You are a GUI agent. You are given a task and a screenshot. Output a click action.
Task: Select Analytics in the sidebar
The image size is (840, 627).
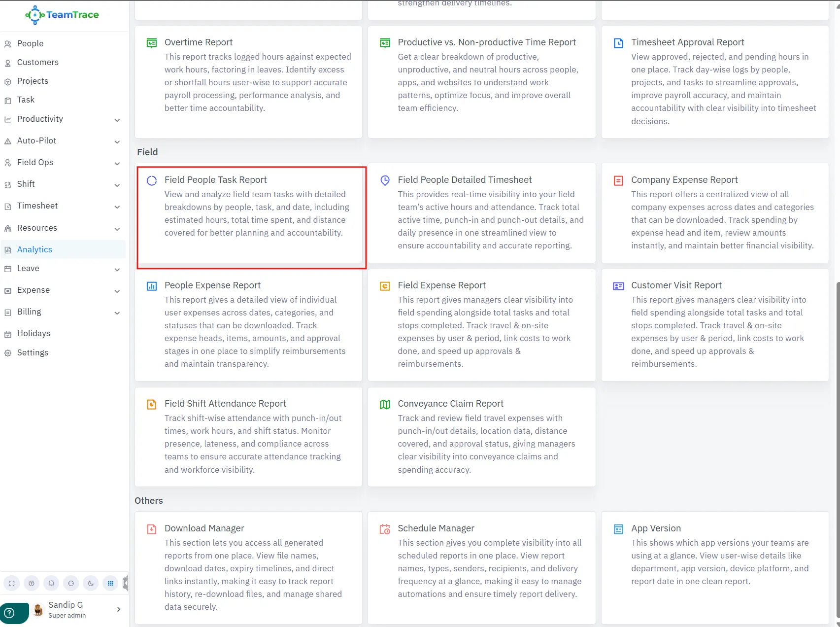tap(34, 249)
